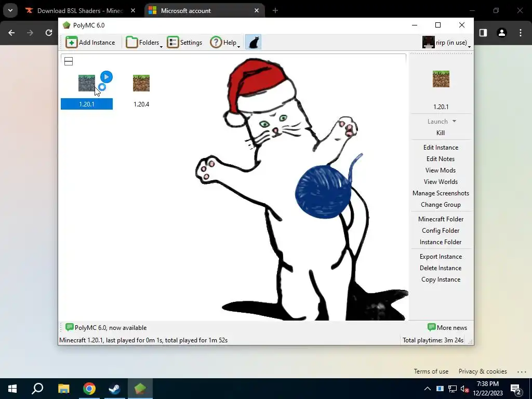
Task: Toggle the cat background button
Action: point(253,43)
